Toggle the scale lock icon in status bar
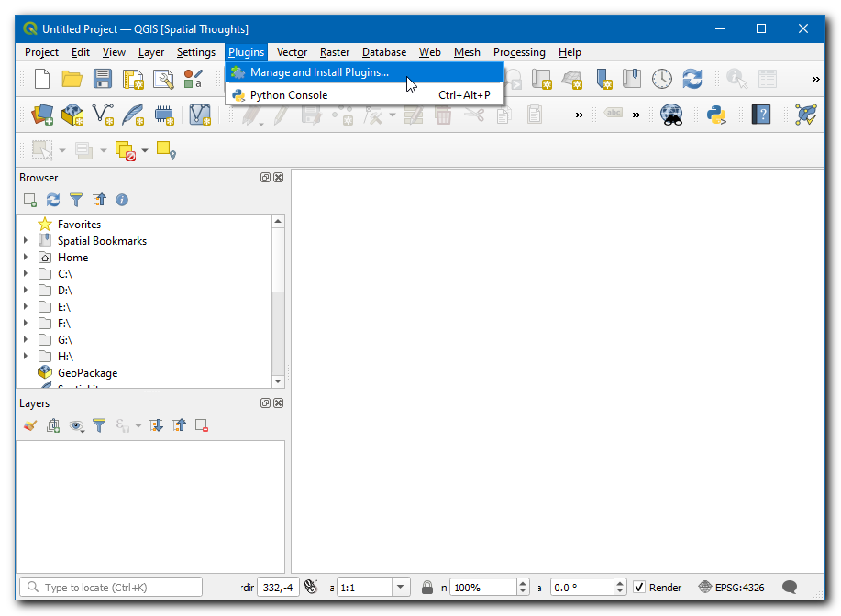This screenshot has height=616, width=841. pos(427,588)
